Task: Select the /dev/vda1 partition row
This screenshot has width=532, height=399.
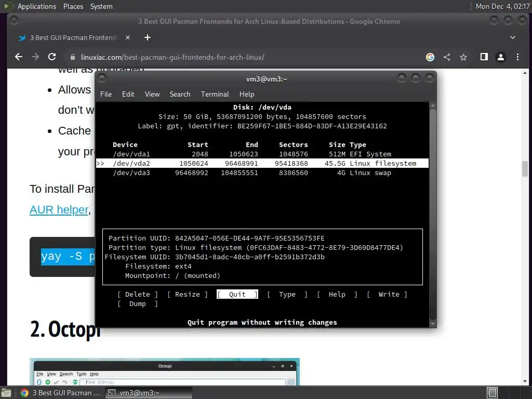Action: click(262, 154)
